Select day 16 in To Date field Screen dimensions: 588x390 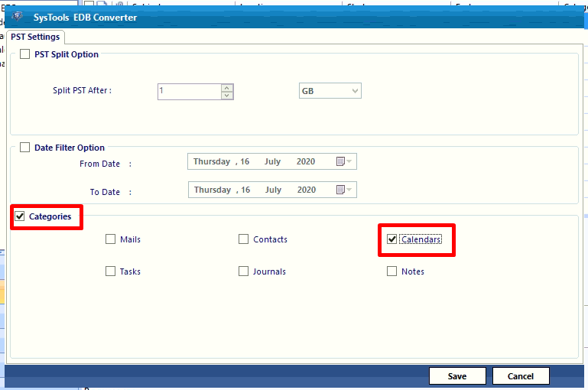[x=245, y=190]
